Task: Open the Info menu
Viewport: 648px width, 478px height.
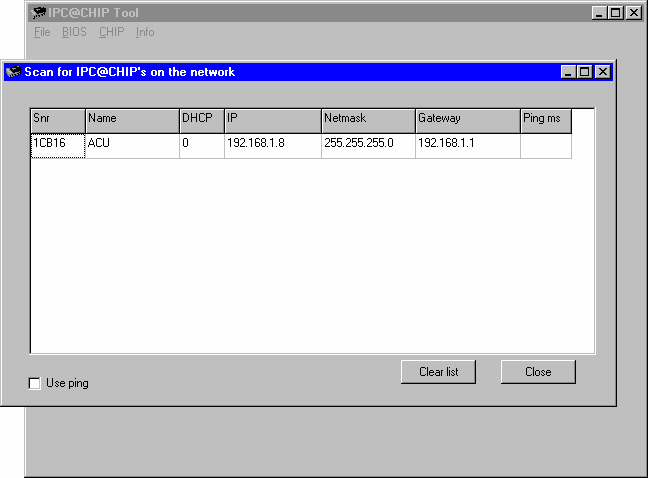Action: tap(145, 32)
